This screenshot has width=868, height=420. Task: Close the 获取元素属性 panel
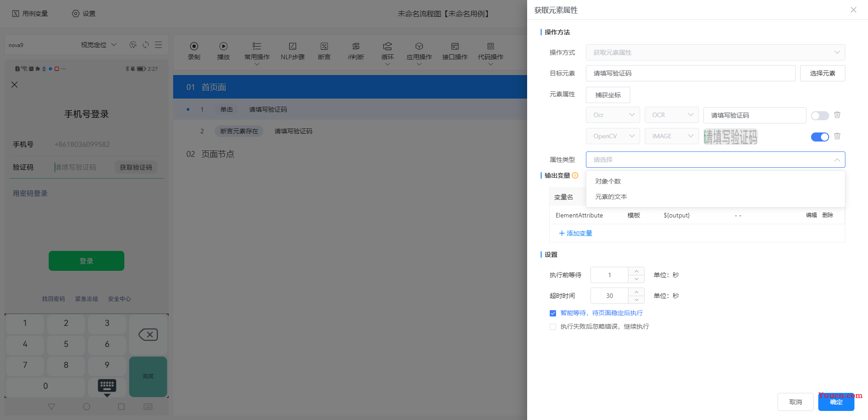click(x=854, y=10)
